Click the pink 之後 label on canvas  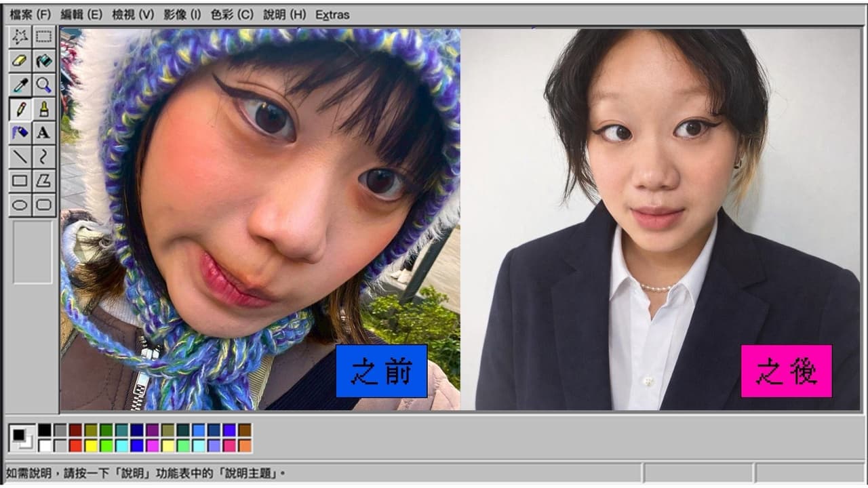(787, 371)
